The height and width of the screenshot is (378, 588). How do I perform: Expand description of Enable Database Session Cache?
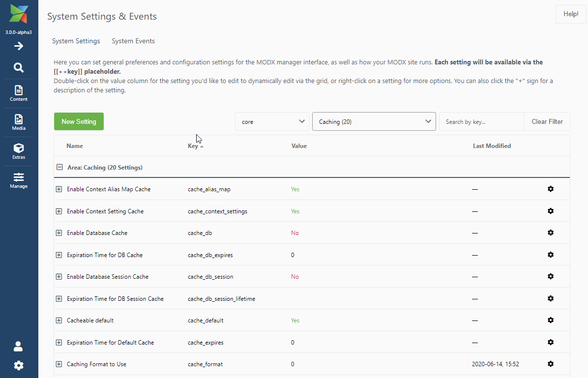[x=59, y=277]
